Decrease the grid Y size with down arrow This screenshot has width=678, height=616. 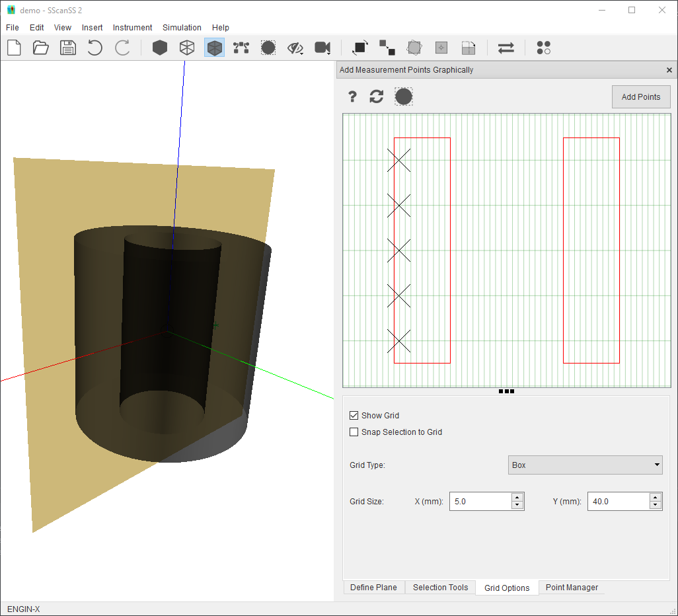pyautogui.click(x=655, y=506)
